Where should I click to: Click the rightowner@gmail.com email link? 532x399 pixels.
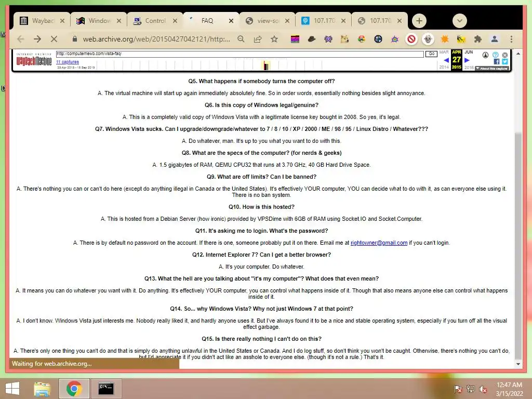pos(379,243)
